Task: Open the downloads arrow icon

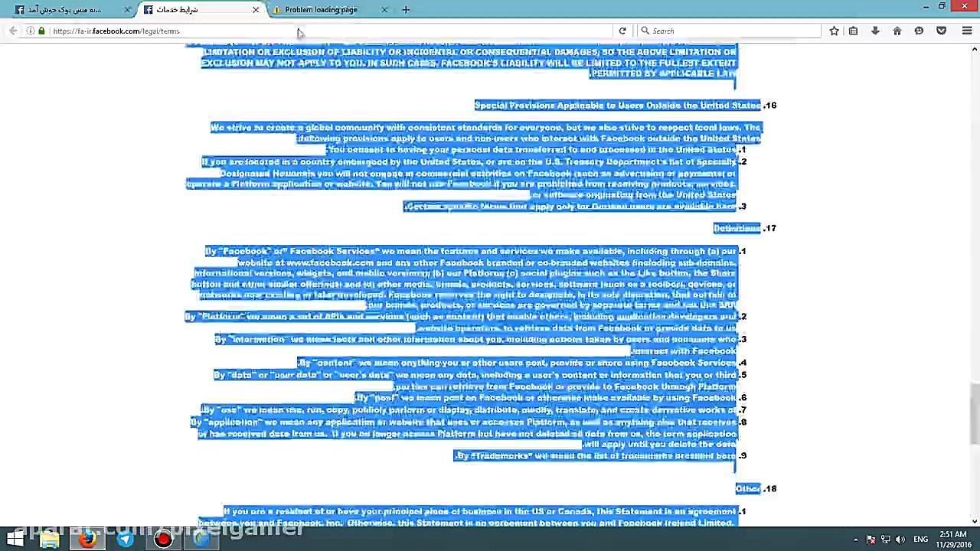Action: pos(875,31)
